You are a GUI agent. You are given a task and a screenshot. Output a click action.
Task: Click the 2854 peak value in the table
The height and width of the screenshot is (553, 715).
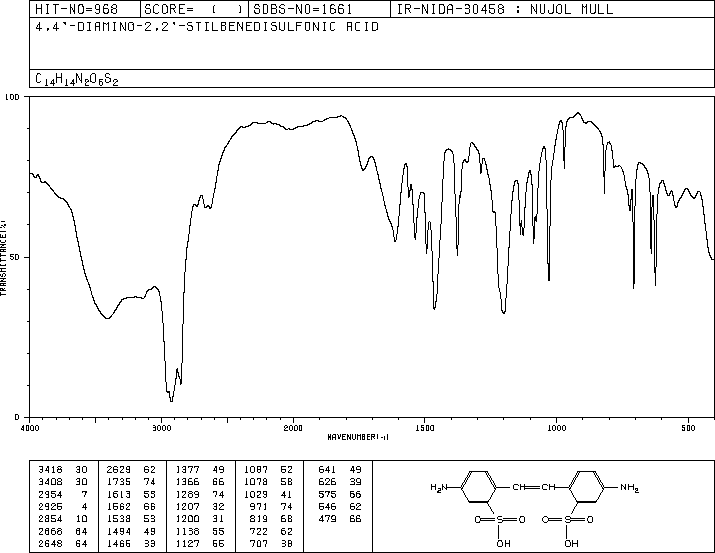coord(50,519)
